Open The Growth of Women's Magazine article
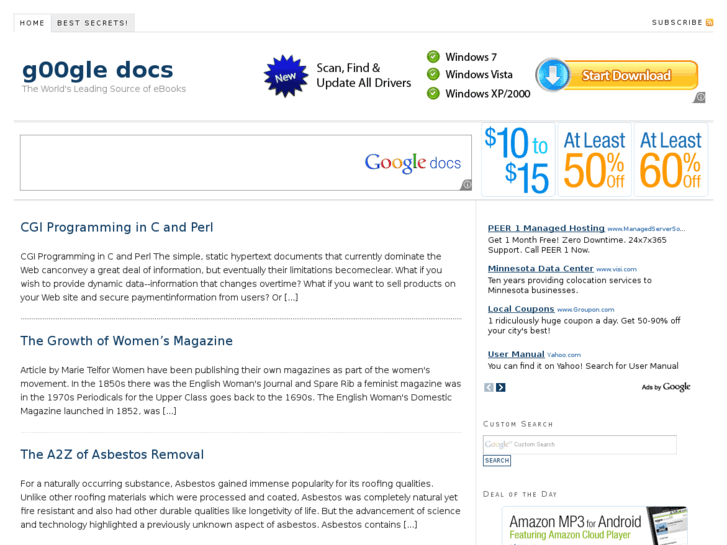 pos(127,341)
